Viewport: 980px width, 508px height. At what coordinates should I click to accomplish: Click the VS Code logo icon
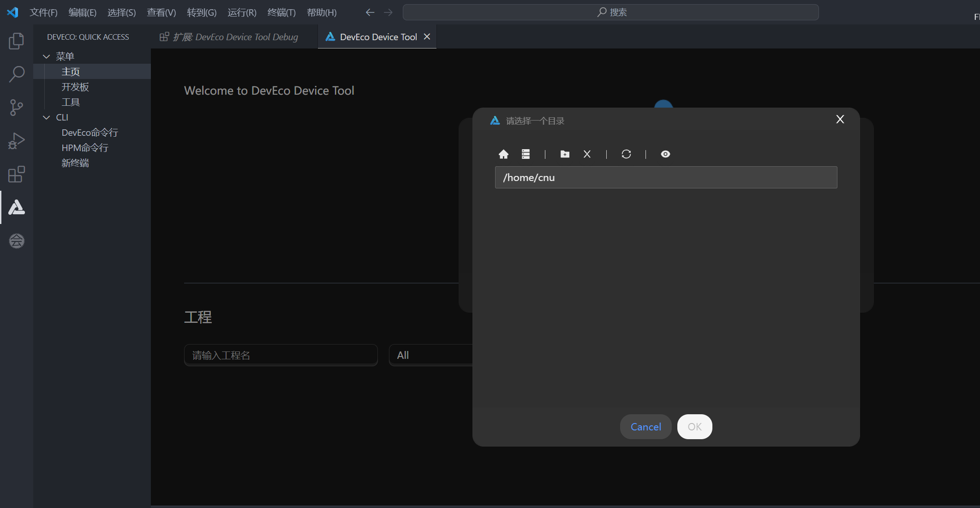[12, 12]
